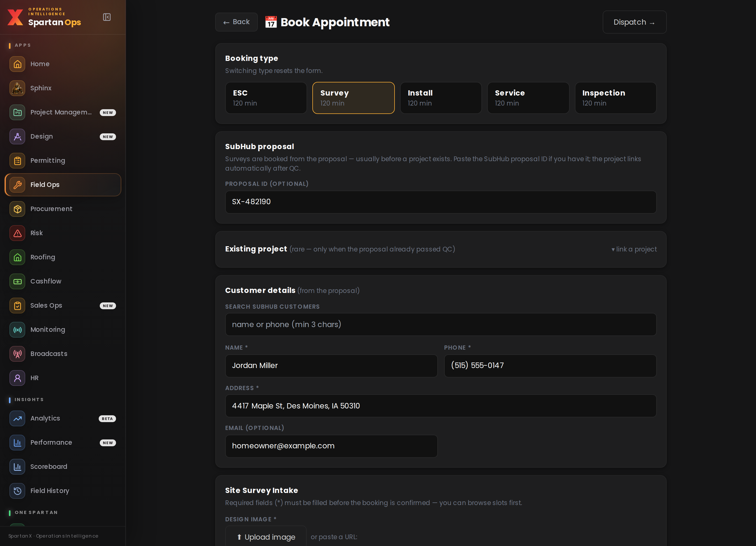Open Broadcasts label in sidebar

[49, 354]
